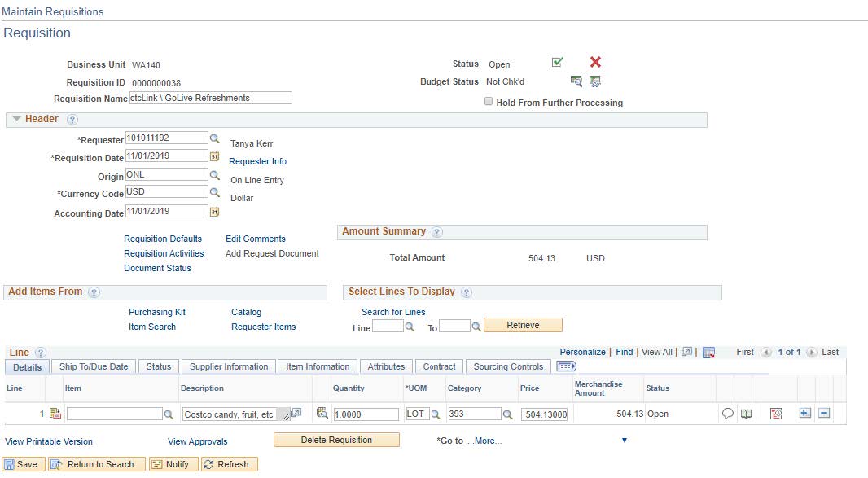Click the Delete Requisition button
Image resolution: width=868 pixels, height=478 pixels.
point(336,440)
